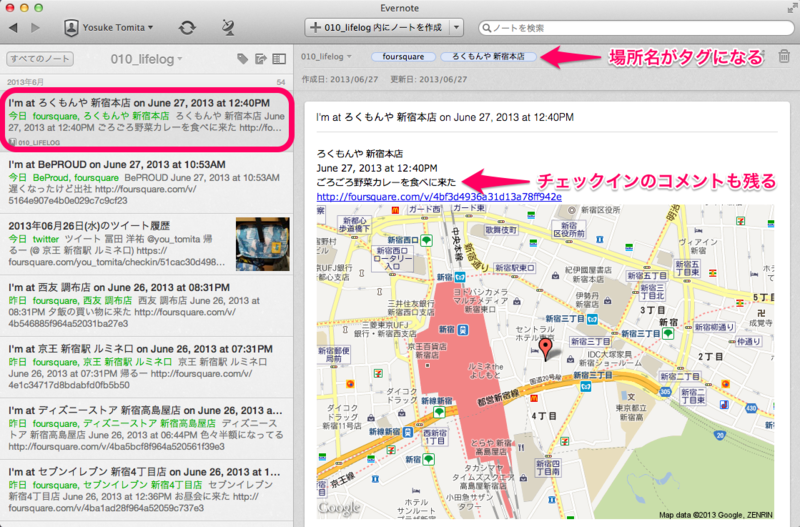Select the note I'm at 西友 調布店
This screenshot has width=800, height=527.
tap(146, 306)
